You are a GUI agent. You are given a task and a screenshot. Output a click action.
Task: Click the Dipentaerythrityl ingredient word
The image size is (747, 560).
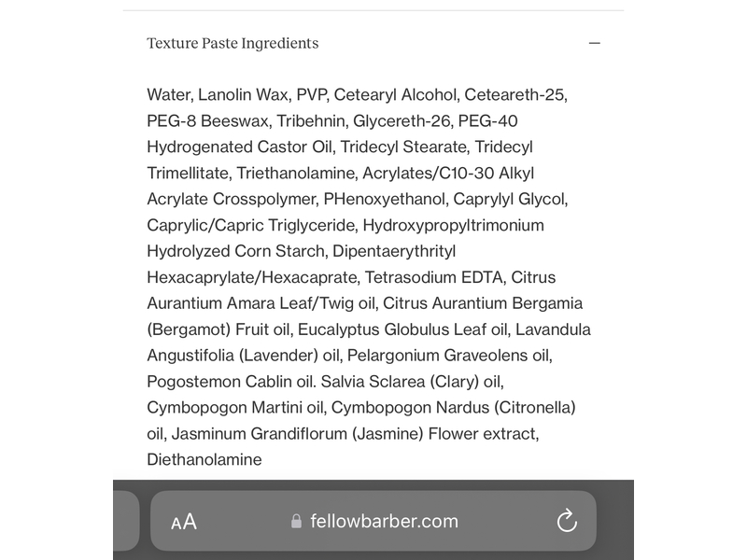click(x=394, y=251)
